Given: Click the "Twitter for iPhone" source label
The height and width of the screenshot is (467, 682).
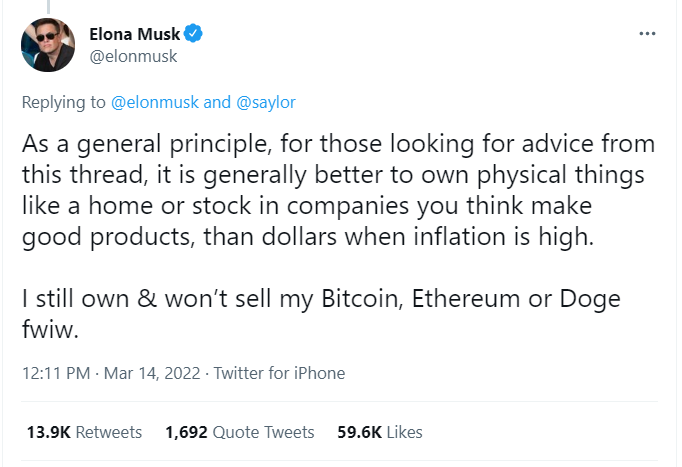Looking at the screenshot, I should [x=279, y=373].
